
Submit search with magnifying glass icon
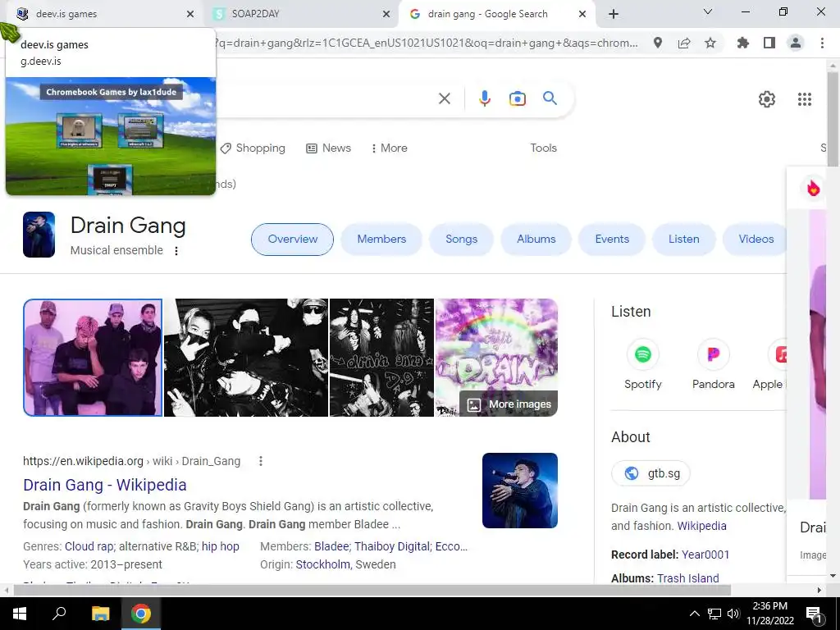(x=550, y=98)
